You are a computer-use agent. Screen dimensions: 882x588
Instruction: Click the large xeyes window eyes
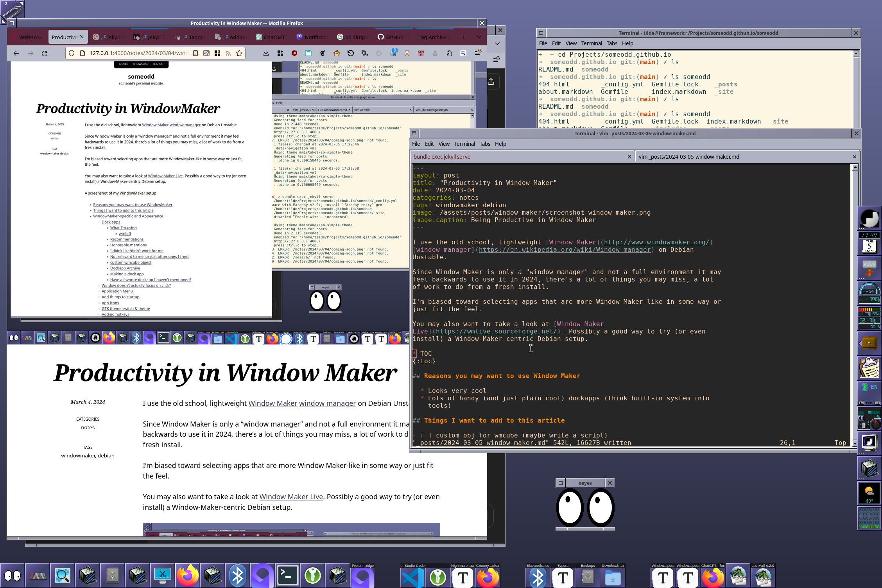pyautogui.click(x=585, y=508)
